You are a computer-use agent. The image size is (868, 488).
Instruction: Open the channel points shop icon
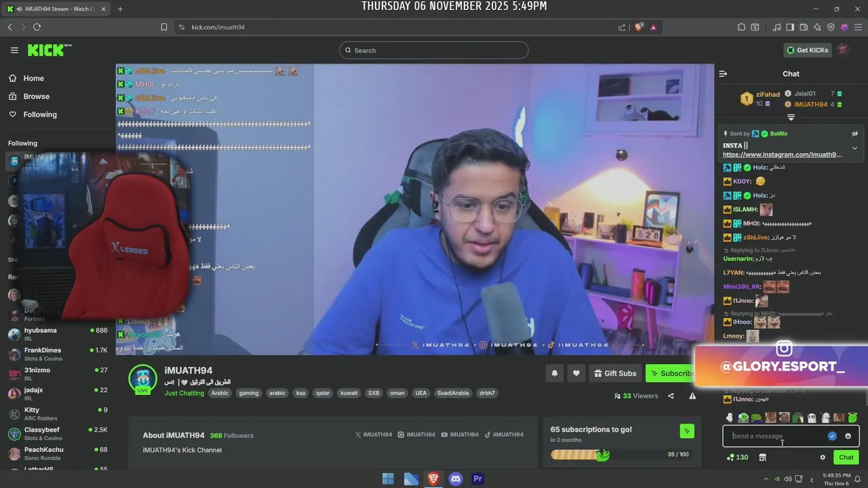pyautogui.click(x=762, y=457)
